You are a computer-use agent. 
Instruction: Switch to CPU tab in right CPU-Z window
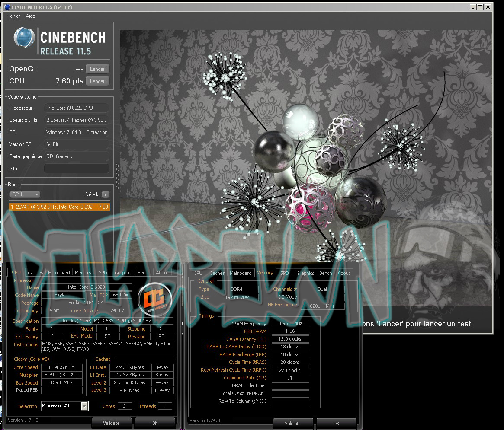pyautogui.click(x=198, y=273)
